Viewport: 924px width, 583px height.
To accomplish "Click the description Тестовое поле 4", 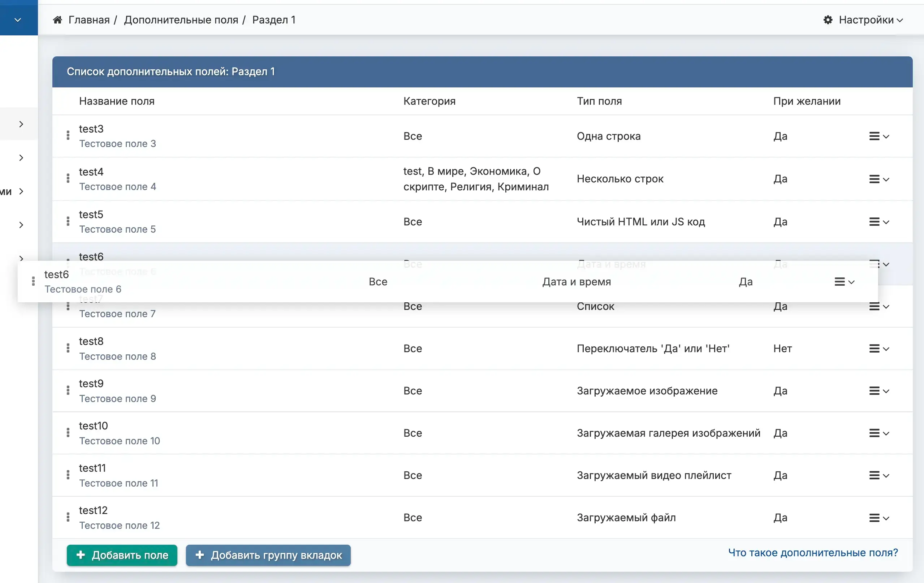I will (117, 186).
